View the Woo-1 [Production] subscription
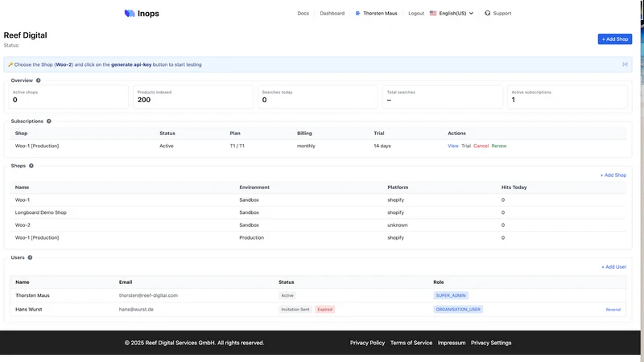This screenshot has height=362, width=644. coord(453,146)
